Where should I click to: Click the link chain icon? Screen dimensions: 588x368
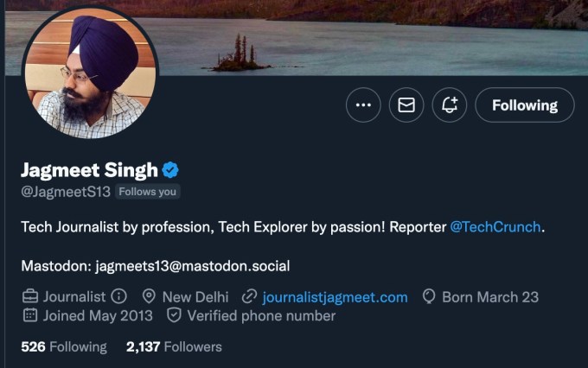(249, 296)
